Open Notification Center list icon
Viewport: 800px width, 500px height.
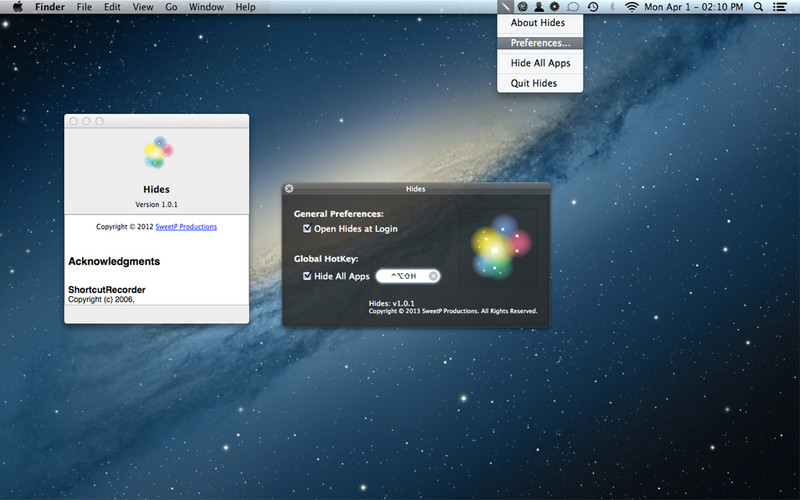click(780, 7)
